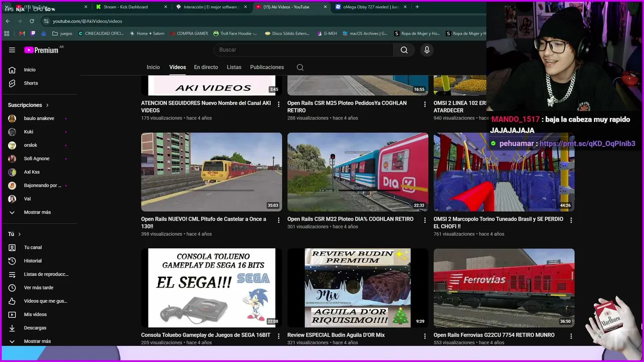Viewport: 644px width, 362px height.
Task: Switch to the channel Inicio tab
Action: [x=153, y=67]
